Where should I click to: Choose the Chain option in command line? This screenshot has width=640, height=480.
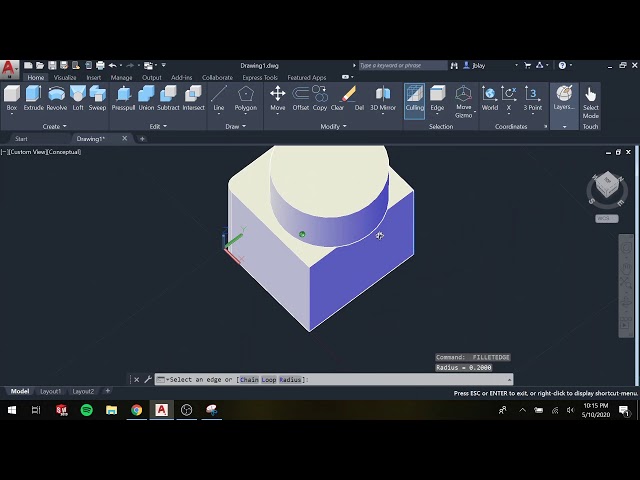pyautogui.click(x=249, y=380)
